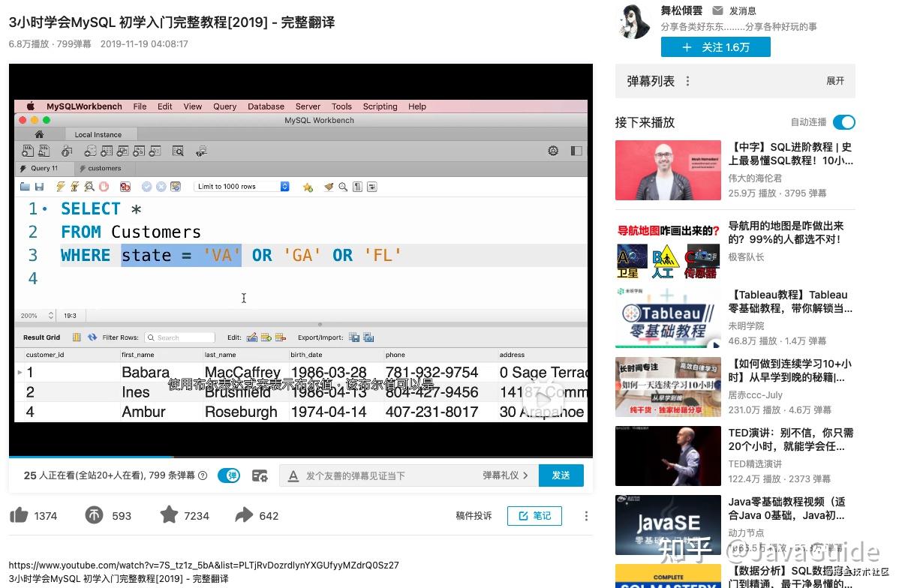Screen dimensions: 902x588
Task: Click the thumbs-up like icon
Action: (x=19, y=514)
